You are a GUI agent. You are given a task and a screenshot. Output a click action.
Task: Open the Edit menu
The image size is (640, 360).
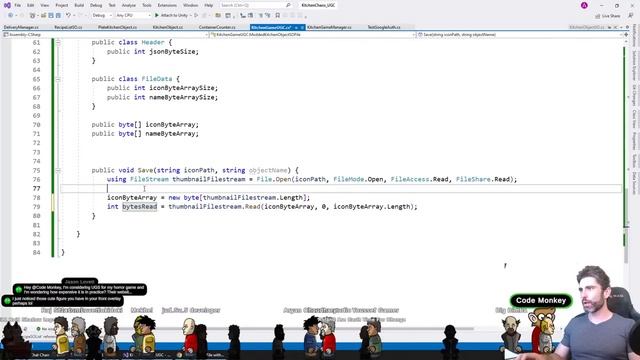(31, 5)
